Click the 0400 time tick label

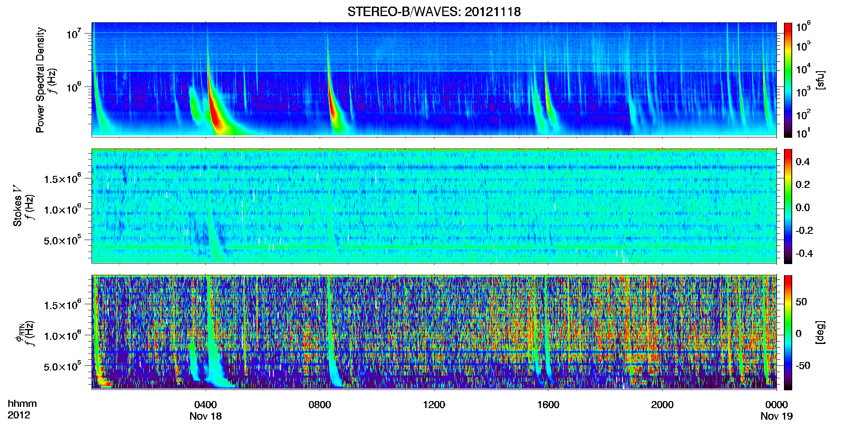(205, 404)
